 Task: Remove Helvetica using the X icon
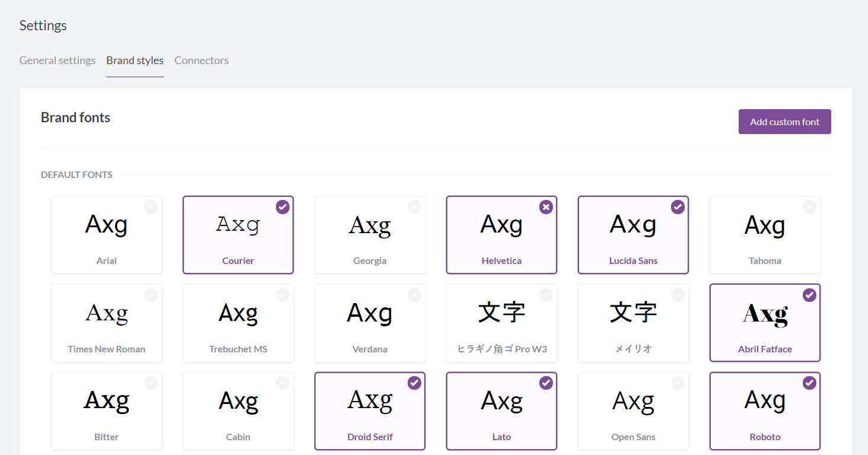point(546,207)
